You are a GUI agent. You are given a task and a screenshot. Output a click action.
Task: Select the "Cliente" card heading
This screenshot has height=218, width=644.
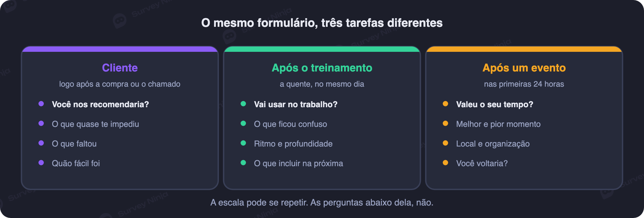click(x=120, y=68)
